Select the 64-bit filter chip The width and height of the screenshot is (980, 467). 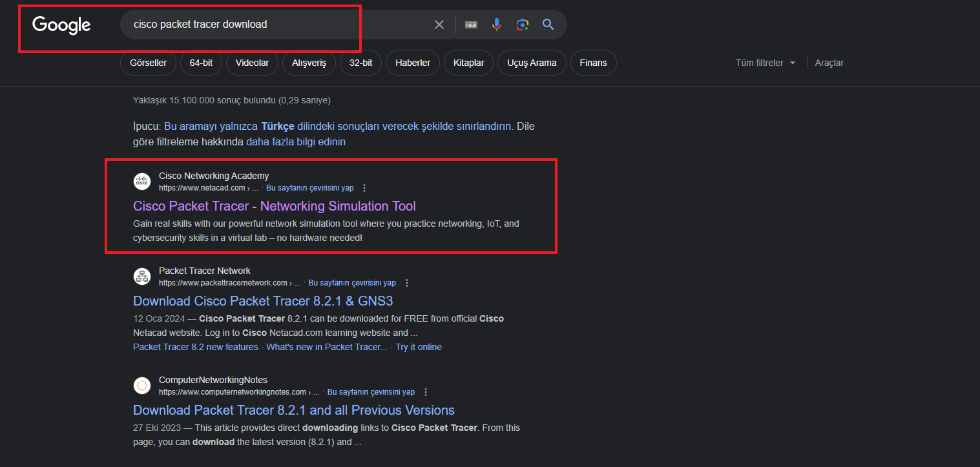click(201, 63)
